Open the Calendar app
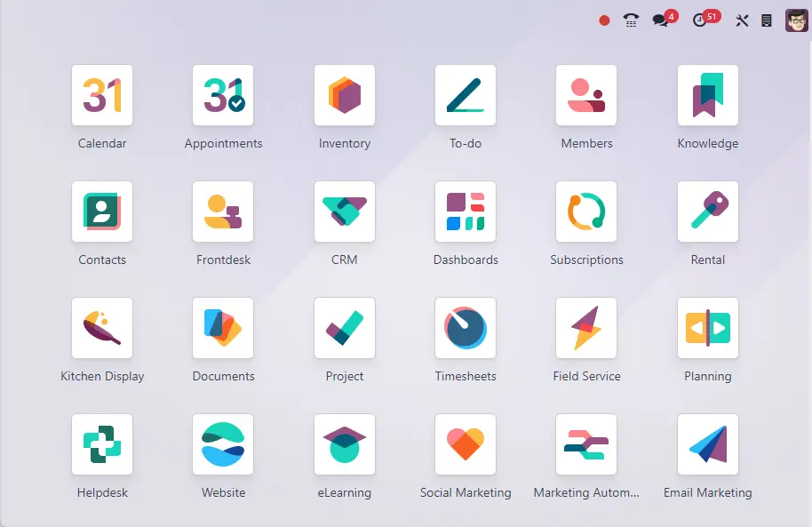The height and width of the screenshot is (527, 812). pyautogui.click(x=102, y=95)
